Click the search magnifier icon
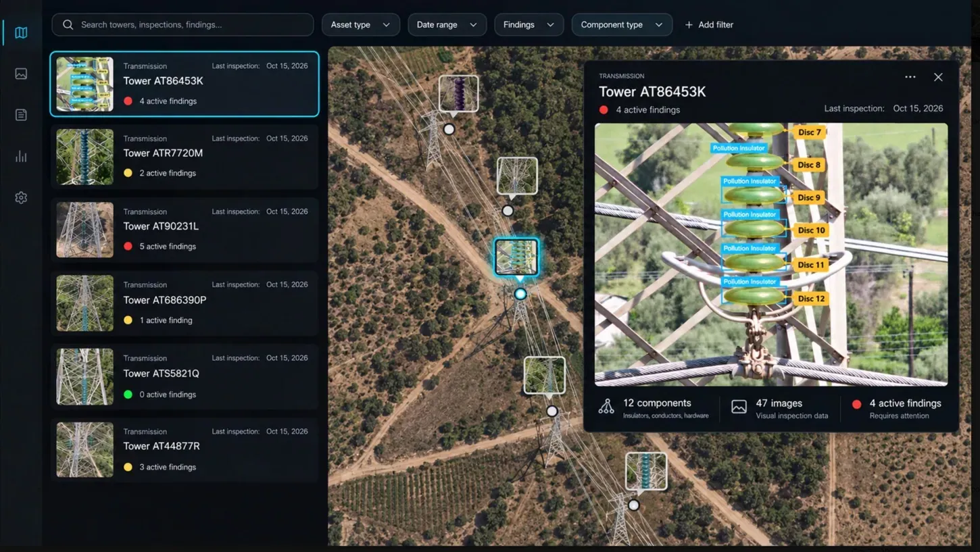The height and width of the screenshot is (552, 980). pos(68,25)
